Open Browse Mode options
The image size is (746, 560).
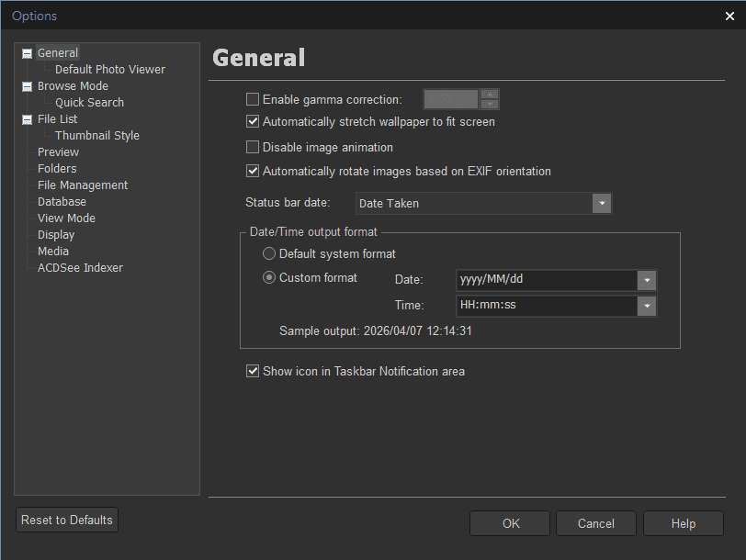[73, 86]
